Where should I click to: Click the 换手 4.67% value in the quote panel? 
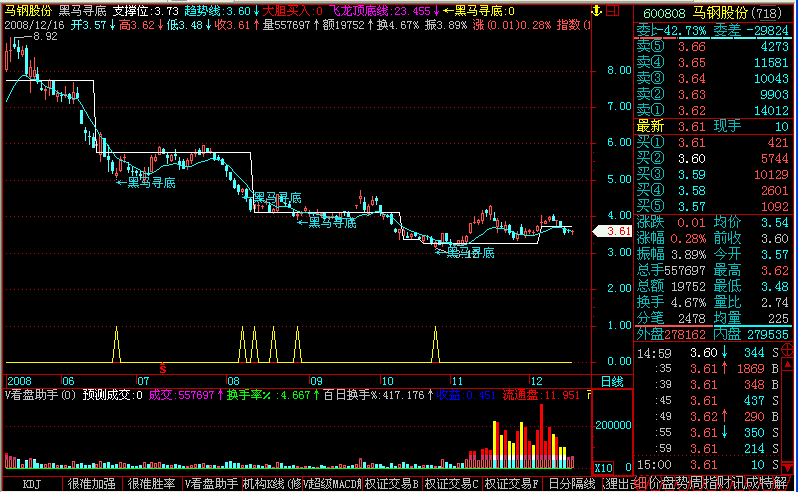[688, 303]
